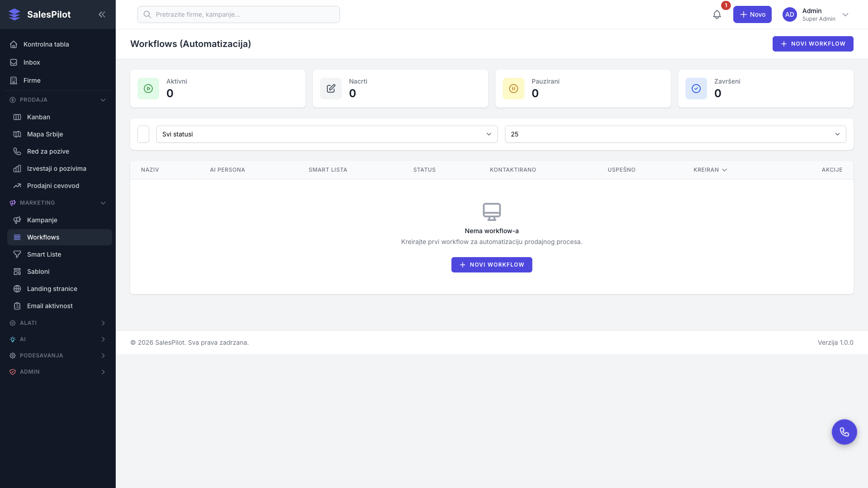Click the Red za pozive phone icon

pyautogui.click(x=17, y=151)
